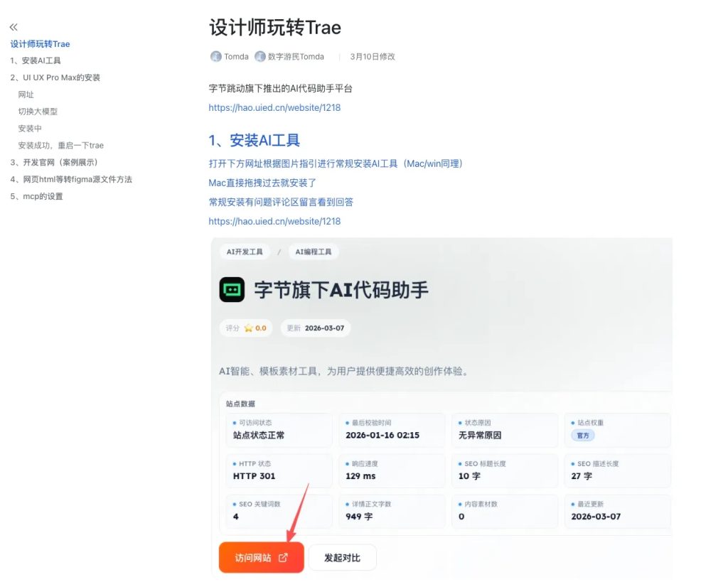Viewport: 728px width, 582px height.
Task: Click Tomda's profile avatar icon
Action: pos(215,56)
